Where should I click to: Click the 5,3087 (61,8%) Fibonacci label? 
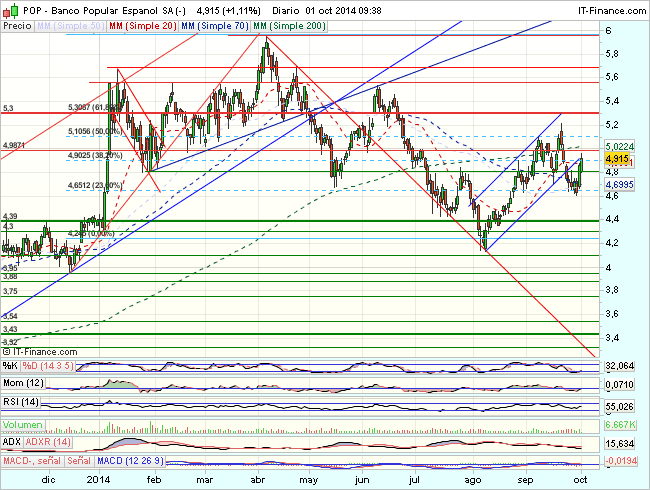(x=95, y=107)
